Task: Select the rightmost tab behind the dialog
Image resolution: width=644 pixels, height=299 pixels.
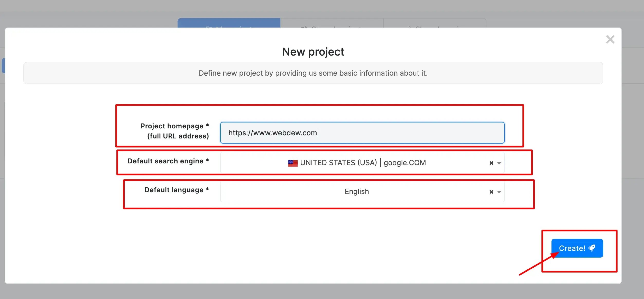Action: (434, 23)
